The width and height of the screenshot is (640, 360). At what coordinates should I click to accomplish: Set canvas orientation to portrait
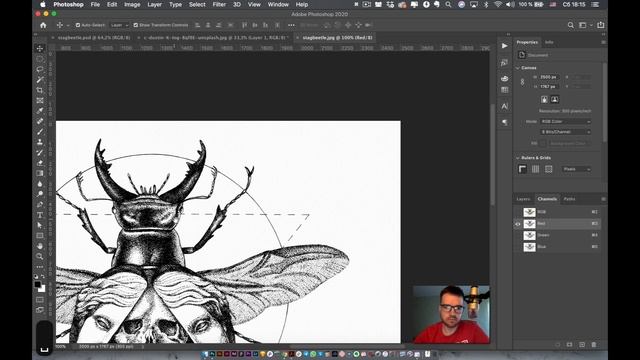click(x=544, y=100)
